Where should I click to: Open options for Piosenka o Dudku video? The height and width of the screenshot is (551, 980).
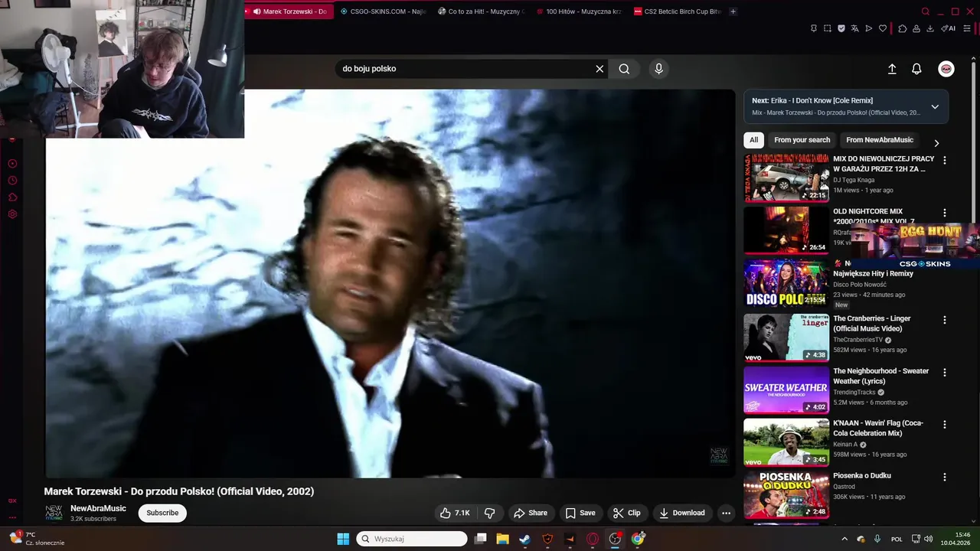pos(945,477)
